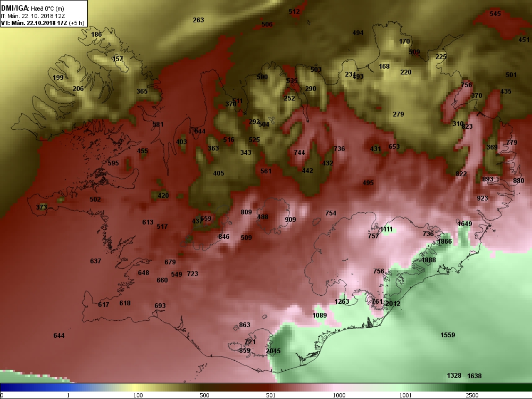Click the map value 595
Screen dimensions: 532x399
pyautogui.click(x=113, y=163)
